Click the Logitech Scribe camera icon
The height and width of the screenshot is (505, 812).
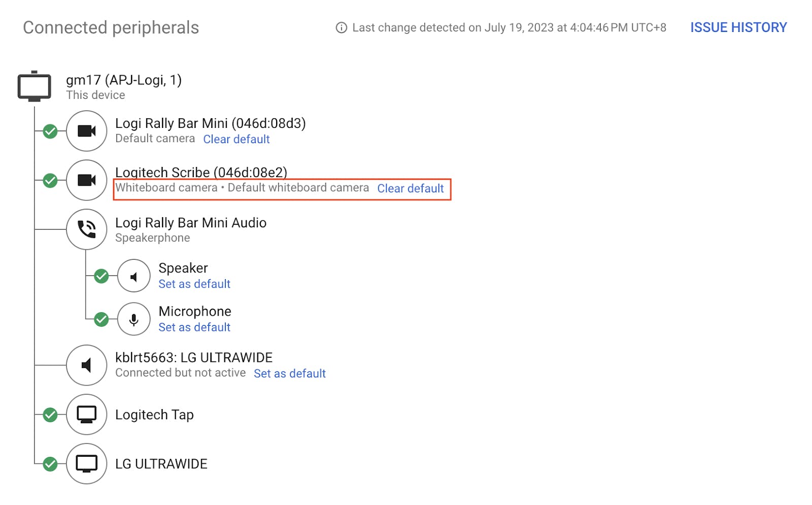click(87, 180)
